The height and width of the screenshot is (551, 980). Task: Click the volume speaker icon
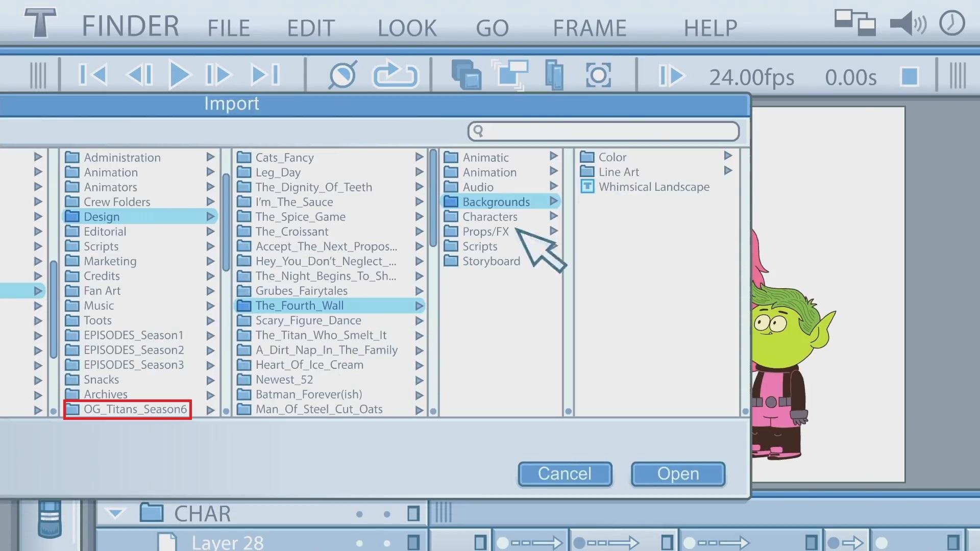click(908, 23)
